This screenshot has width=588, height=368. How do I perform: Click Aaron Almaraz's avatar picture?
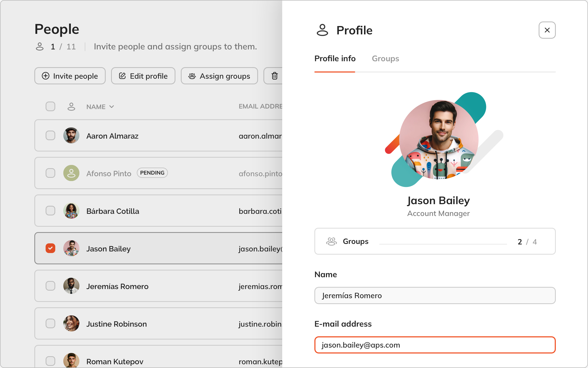click(71, 136)
